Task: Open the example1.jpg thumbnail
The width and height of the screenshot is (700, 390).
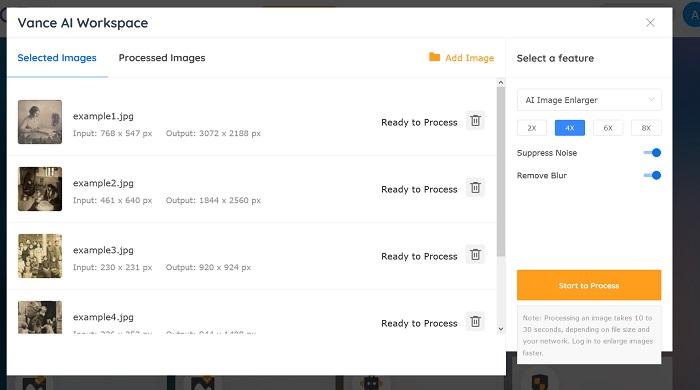Action: (40, 122)
